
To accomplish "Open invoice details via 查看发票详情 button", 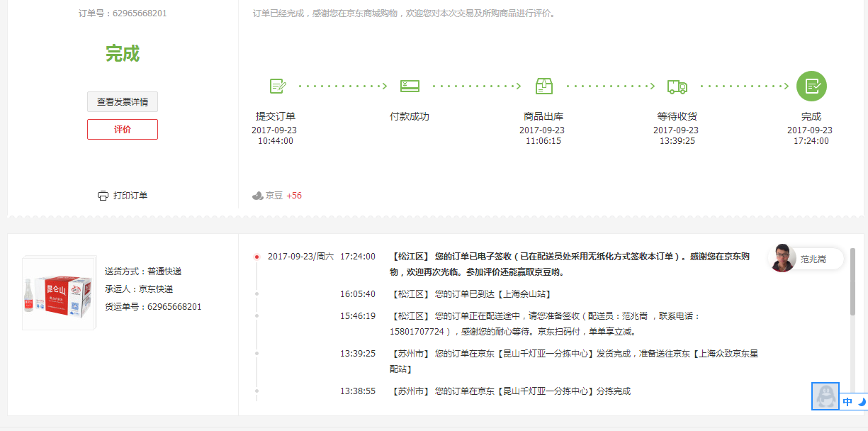I will pos(123,101).
